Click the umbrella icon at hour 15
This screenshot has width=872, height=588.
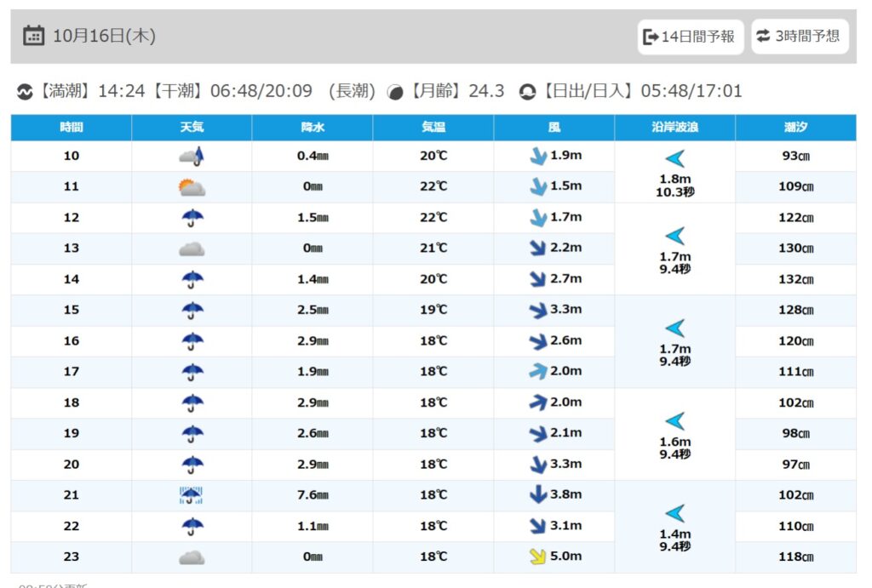(192, 310)
